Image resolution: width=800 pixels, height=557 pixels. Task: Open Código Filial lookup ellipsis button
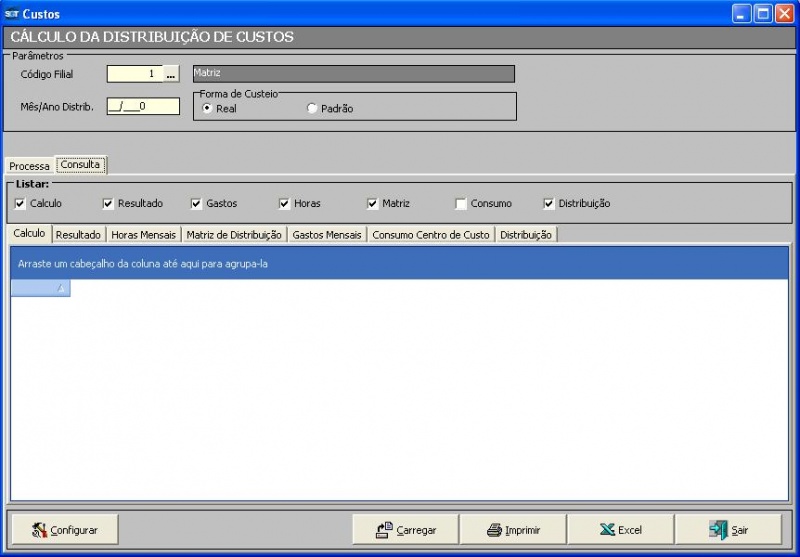tap(171, 74)
